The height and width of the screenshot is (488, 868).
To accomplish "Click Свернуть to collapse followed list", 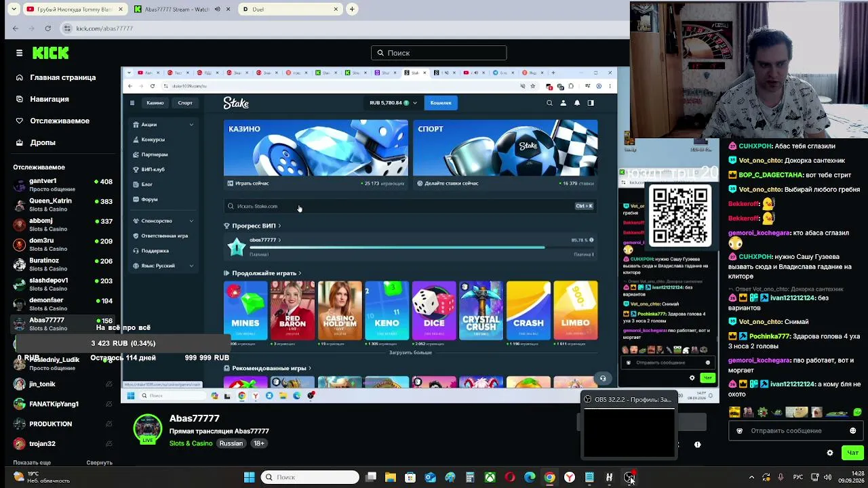I will coord(100,463).
